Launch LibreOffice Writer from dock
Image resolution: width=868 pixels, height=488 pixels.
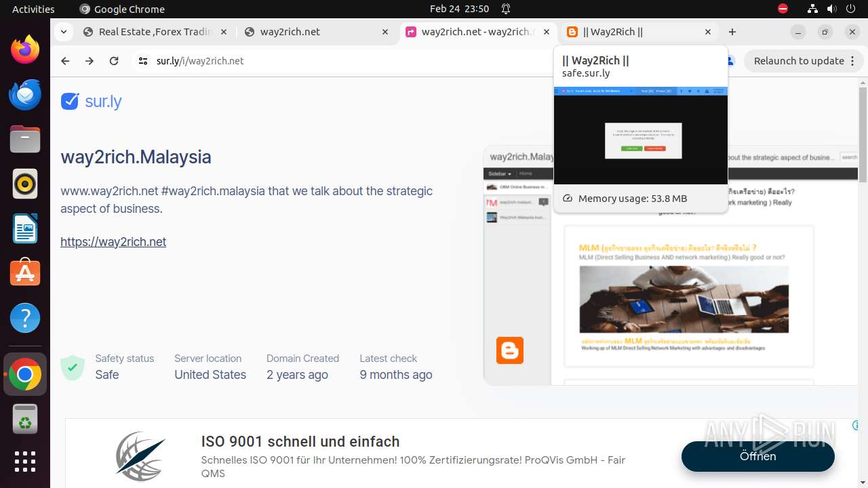click(x=25, y=228)
